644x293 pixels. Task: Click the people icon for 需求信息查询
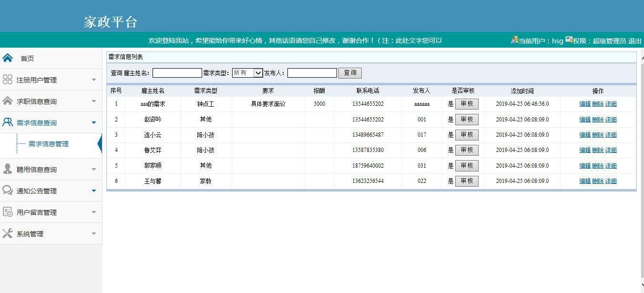point(8,122)
